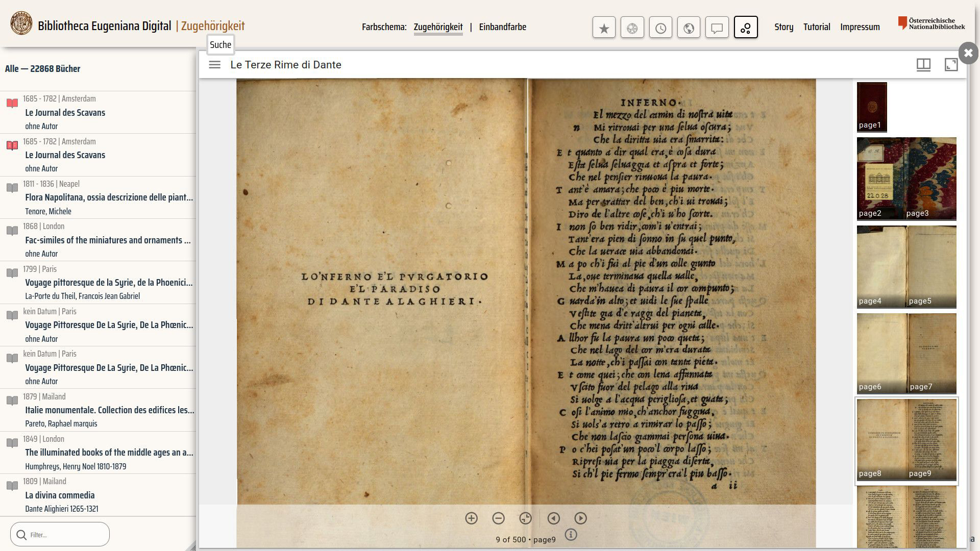Click the star favorites icon button
This screenshot has height=551, width=980.
pos(604,28)
